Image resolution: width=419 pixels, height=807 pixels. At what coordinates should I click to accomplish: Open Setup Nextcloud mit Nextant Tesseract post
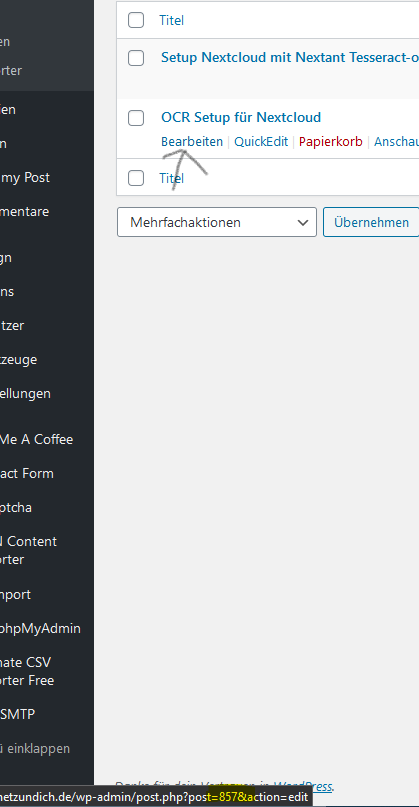pyautogui.click(x=290, y=57)
